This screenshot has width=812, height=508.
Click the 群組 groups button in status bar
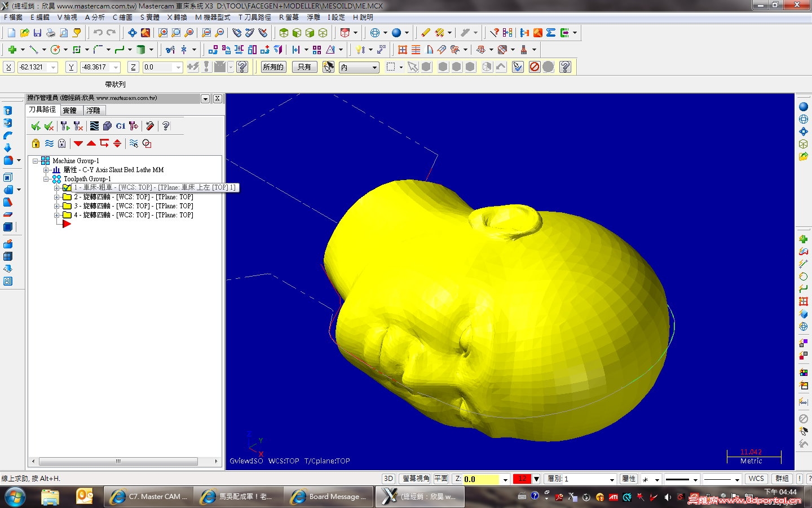(782, 479)
